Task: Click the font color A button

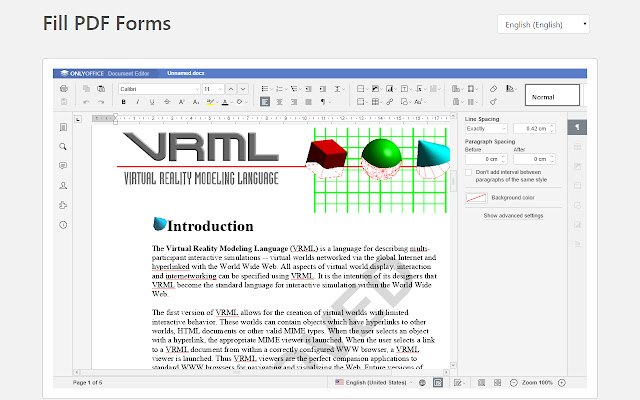Action: (x=225, y=102)
